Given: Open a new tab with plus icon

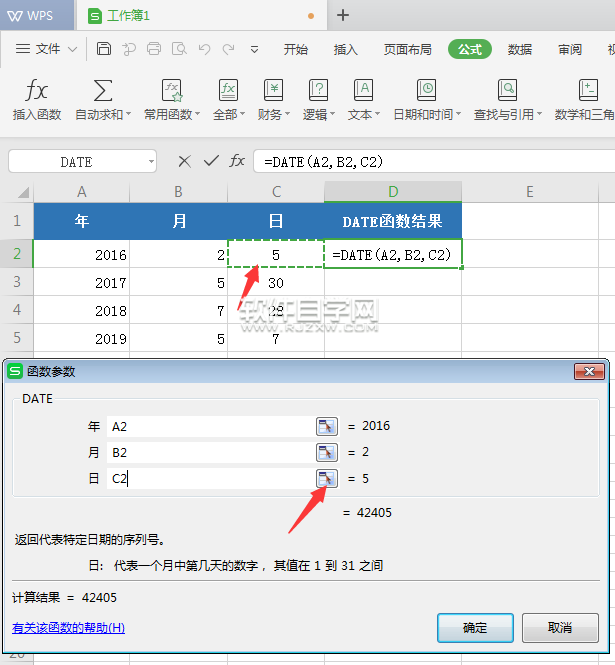Looking at the screenshot, I should coord(343,15).
